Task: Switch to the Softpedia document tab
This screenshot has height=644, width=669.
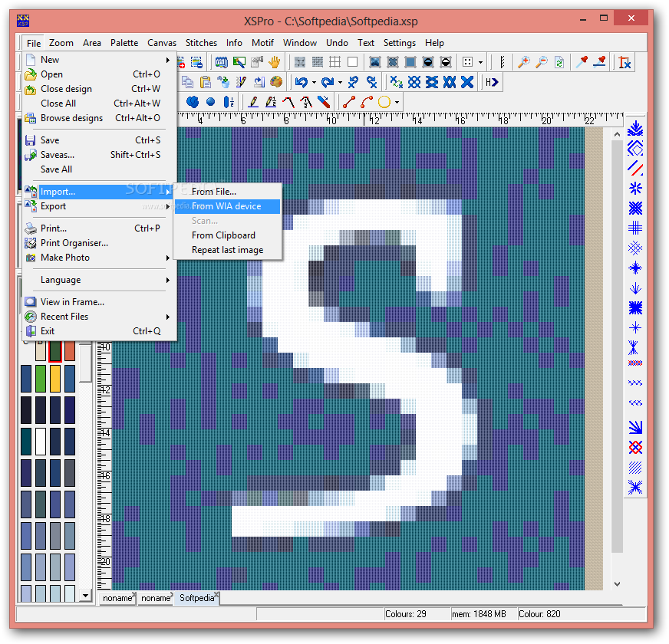Action: pyautogui.click(x=196, y=597)
